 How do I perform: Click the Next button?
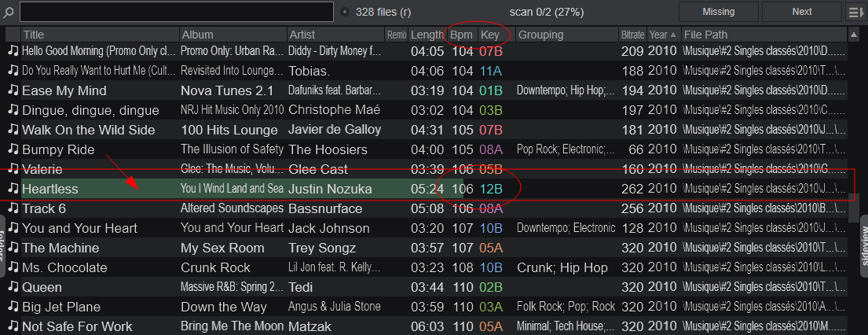801,12
